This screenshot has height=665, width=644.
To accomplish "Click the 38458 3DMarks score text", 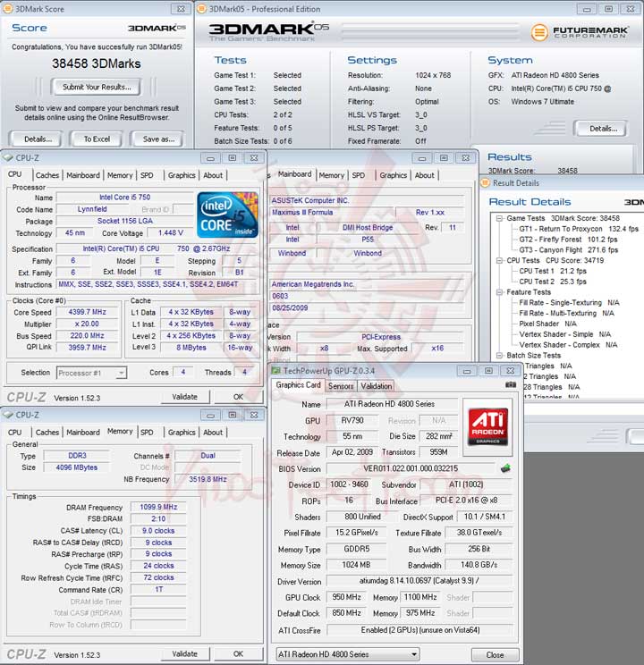I will (97, 63).
